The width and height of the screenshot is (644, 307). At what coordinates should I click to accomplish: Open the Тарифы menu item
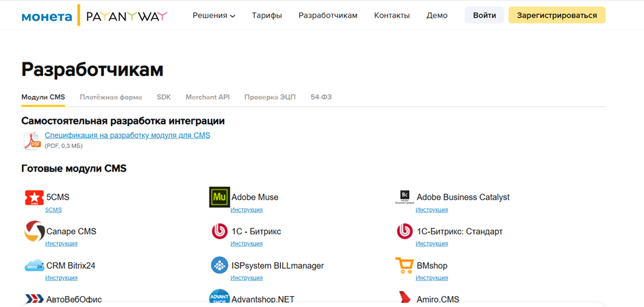267,16
